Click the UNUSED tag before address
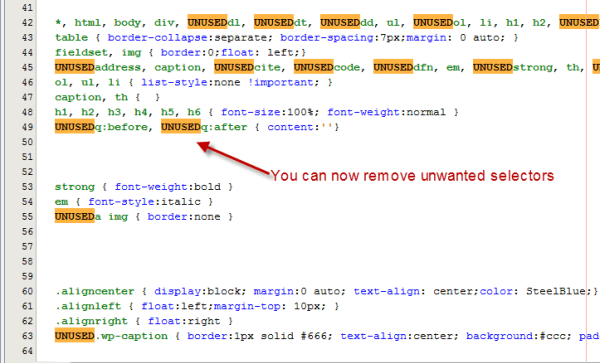 click(74, 67)
